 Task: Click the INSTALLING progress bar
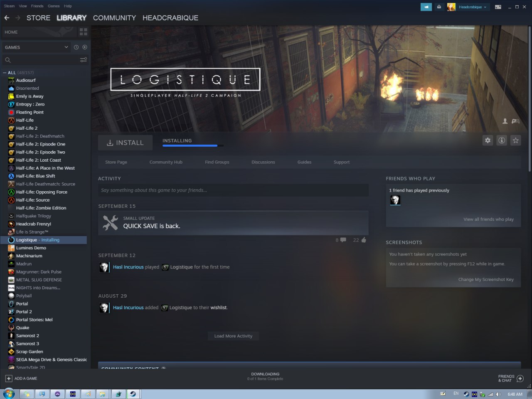[193, 145]
